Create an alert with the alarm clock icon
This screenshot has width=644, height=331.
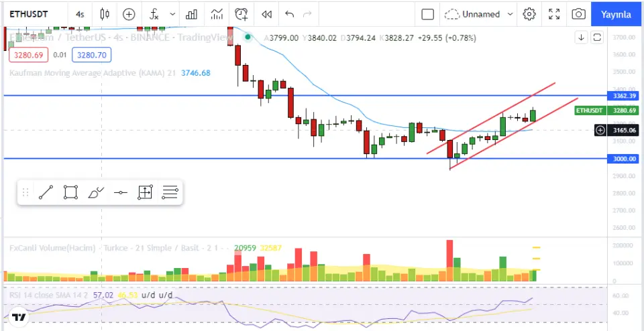[241, 14]
